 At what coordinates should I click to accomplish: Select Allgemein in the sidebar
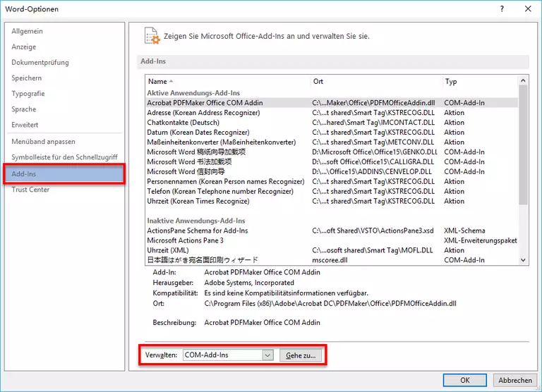(28, 32)
